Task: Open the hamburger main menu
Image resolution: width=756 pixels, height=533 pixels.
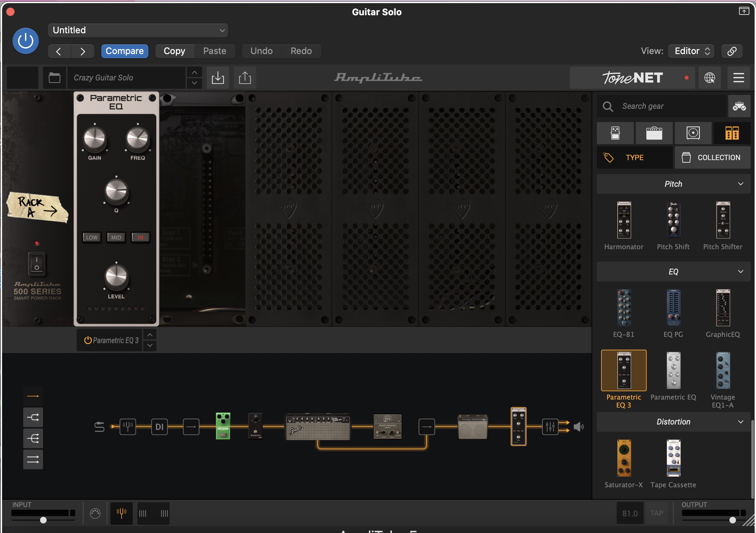Action: [x=739, y=78]
